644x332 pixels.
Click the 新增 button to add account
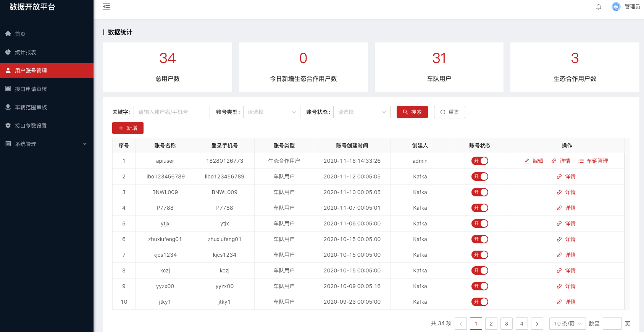tap(128, 128)
